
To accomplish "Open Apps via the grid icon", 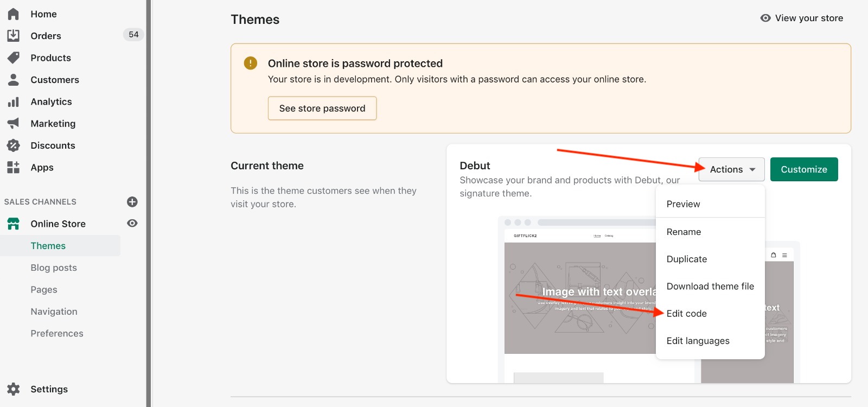I will point(14,167).
